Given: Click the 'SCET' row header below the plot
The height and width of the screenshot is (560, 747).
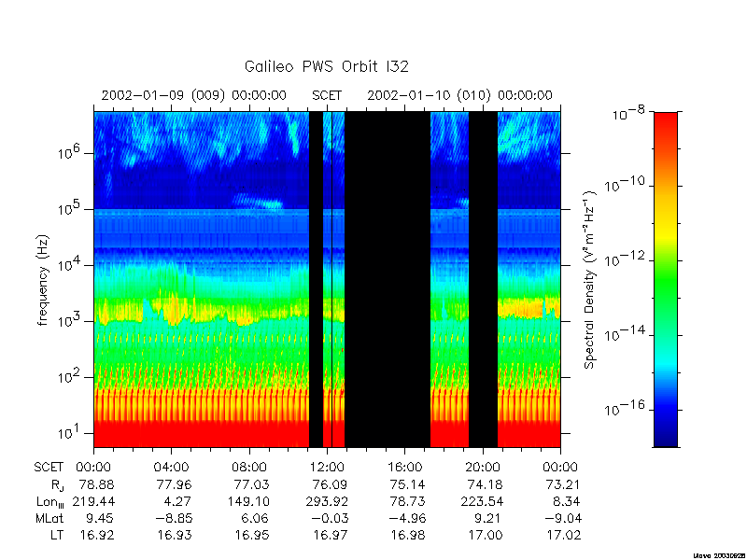Looking at the screenshot, I should coord(49,468).
